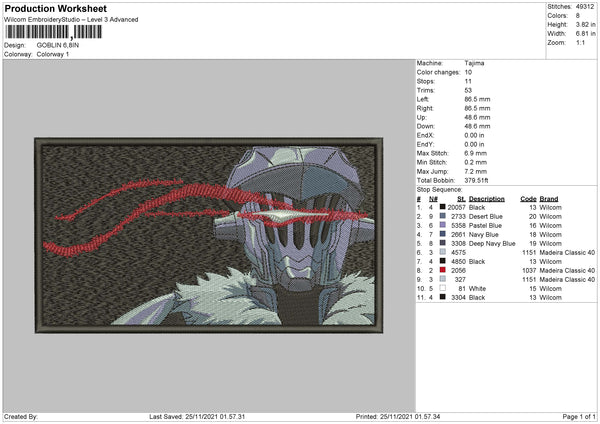
Task: Click the total stitches value 49312
Action: coord(585,7)
